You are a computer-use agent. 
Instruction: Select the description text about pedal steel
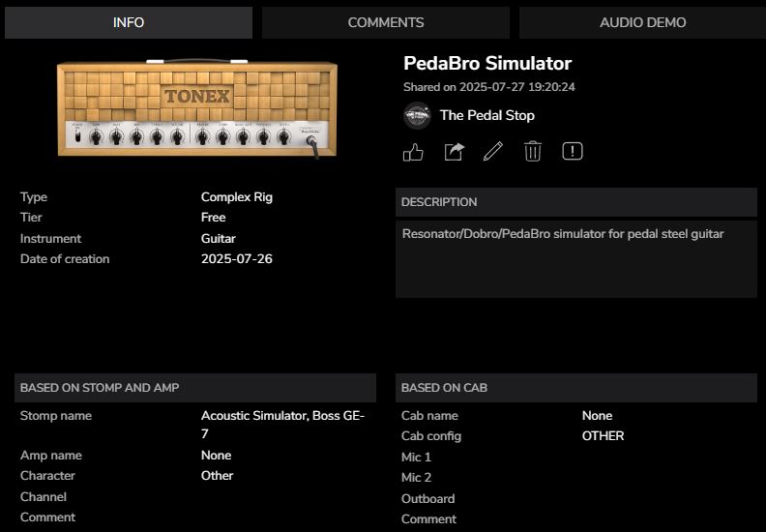point(563,233)
